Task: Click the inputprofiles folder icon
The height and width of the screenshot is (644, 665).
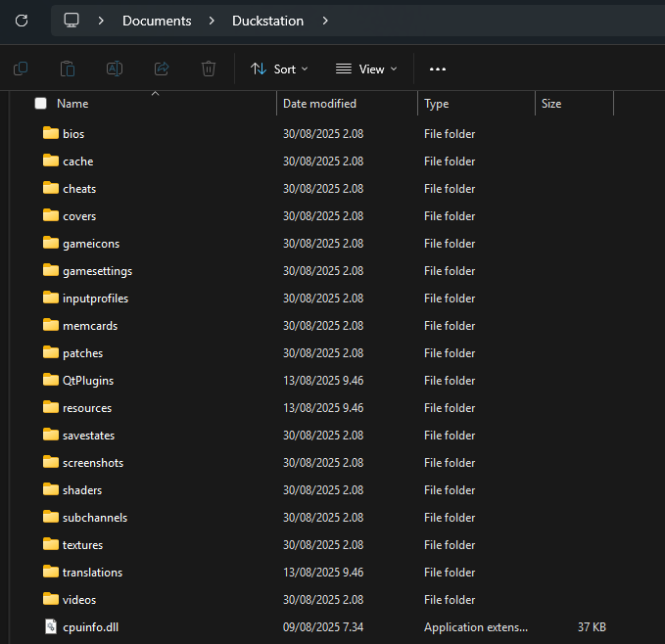Action: [51, 298]
